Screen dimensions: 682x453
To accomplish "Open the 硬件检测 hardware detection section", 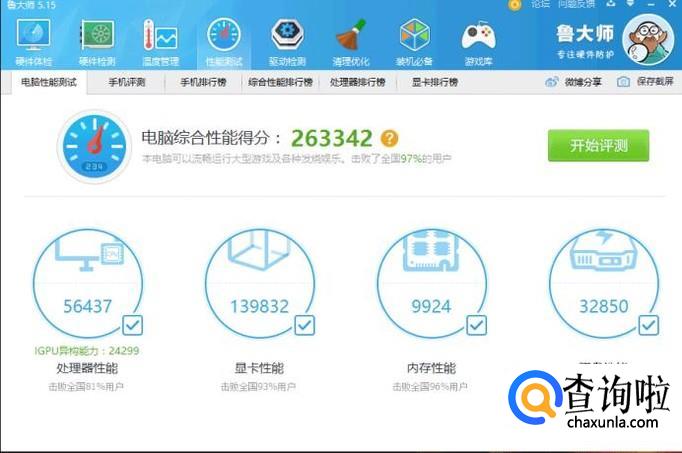I will [97, 41].
